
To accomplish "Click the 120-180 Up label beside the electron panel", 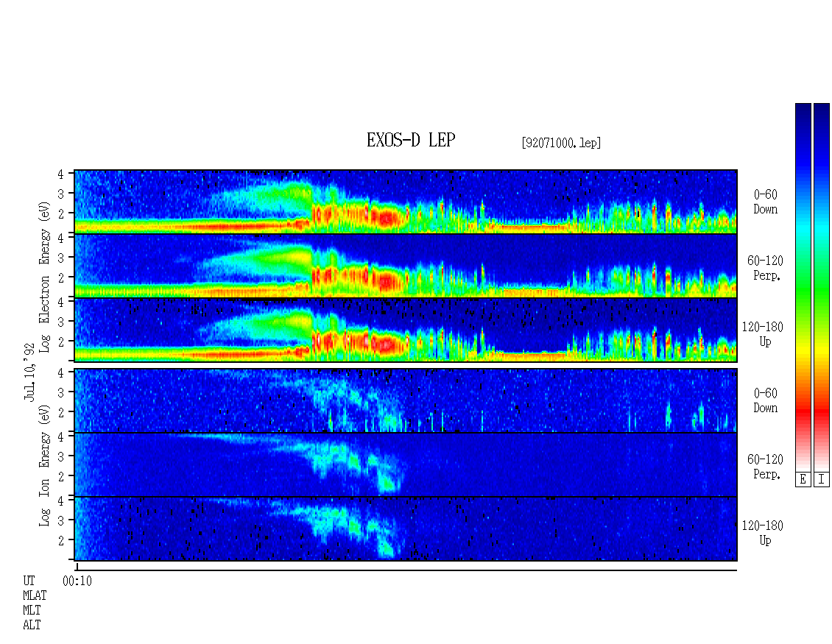I will (x=763, y=335).
